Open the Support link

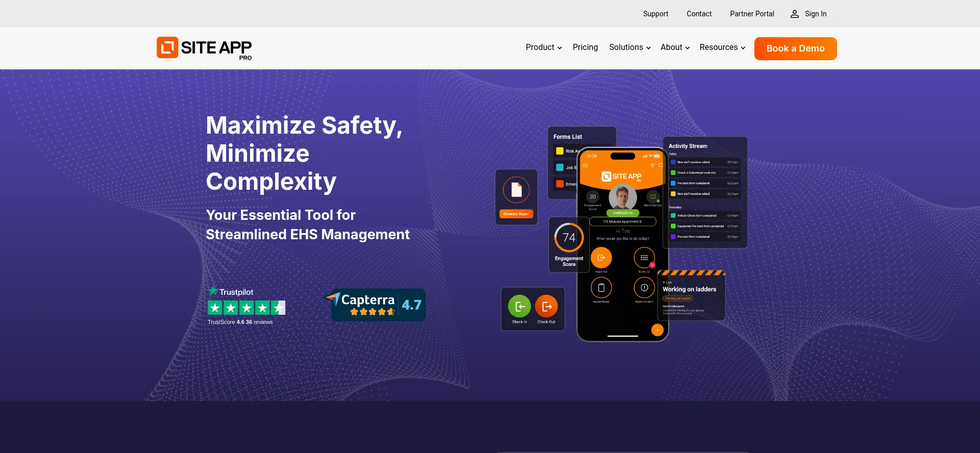tap(655, 14)
